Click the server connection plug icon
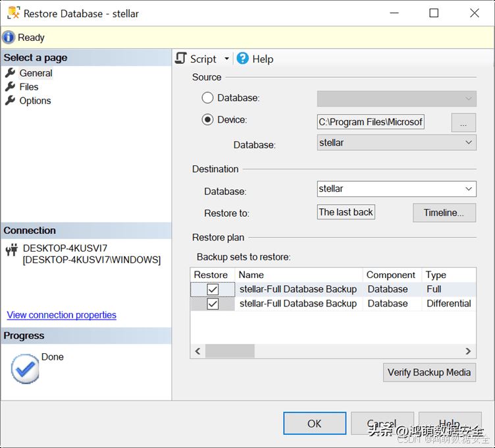 click(x=12, y=250)
